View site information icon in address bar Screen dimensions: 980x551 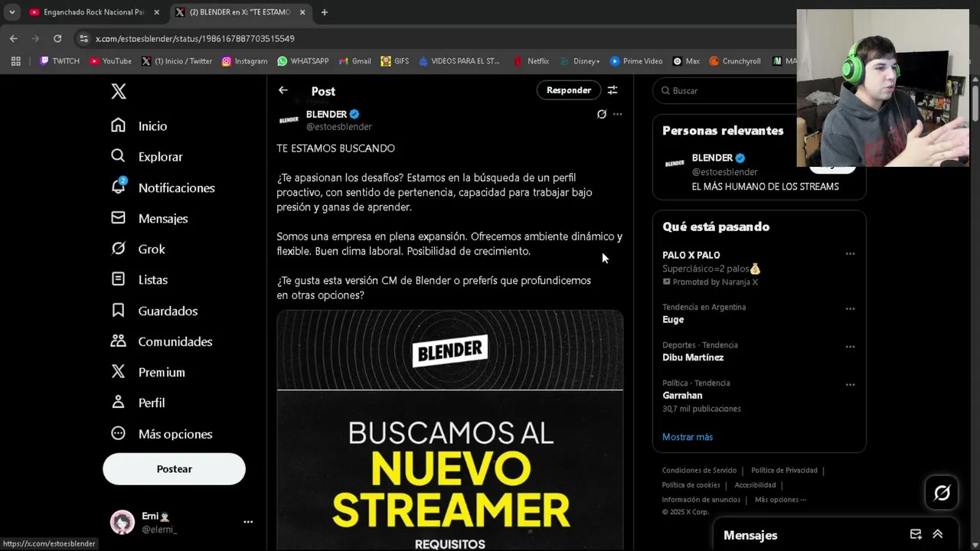point(83,38)
